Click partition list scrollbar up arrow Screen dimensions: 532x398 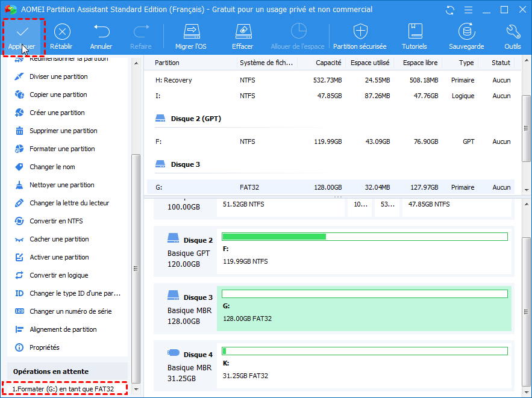tap(526, 61)
